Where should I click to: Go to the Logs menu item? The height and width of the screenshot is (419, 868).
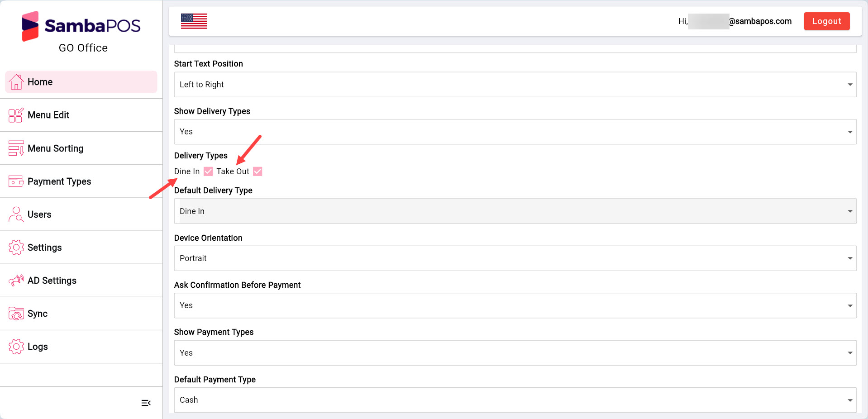pos(38,347)
